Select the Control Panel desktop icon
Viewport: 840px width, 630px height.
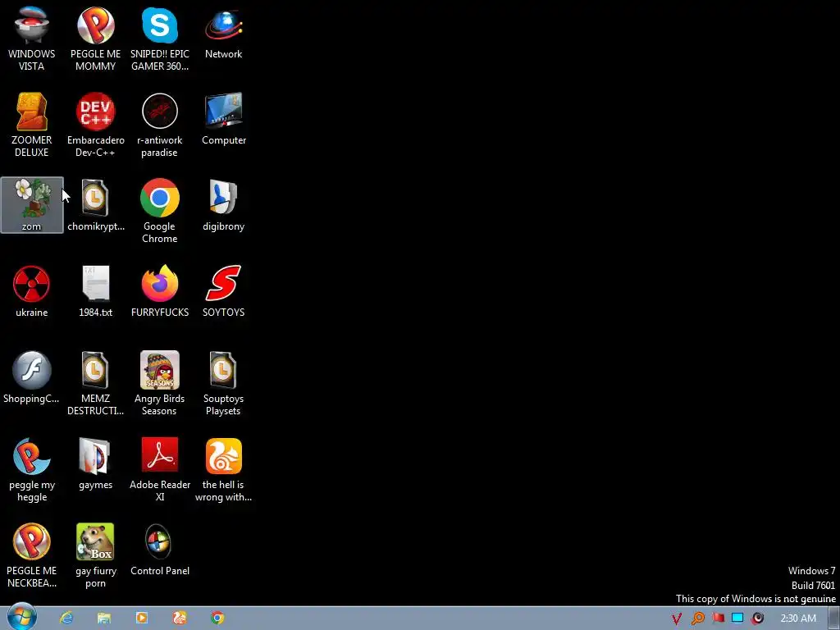click(160, 550)
